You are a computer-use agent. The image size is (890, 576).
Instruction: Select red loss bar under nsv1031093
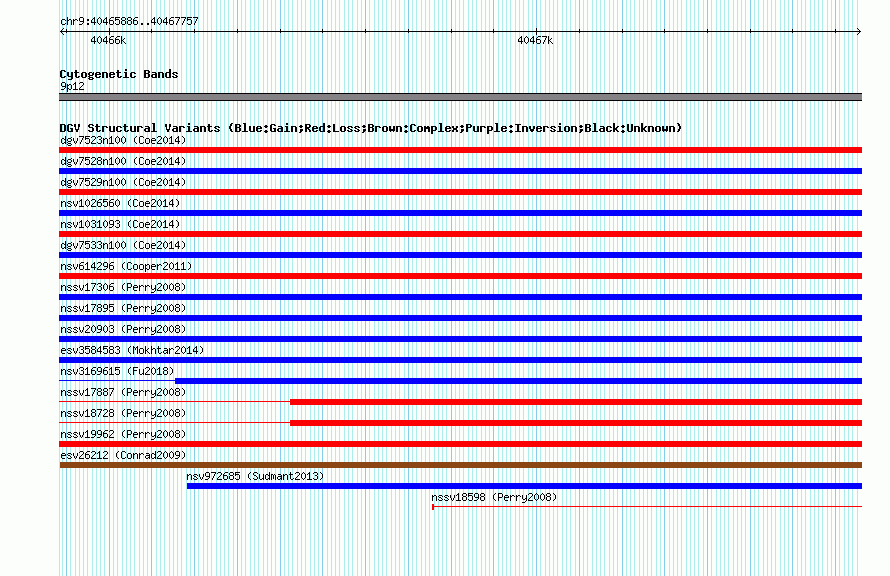[460, 234]
